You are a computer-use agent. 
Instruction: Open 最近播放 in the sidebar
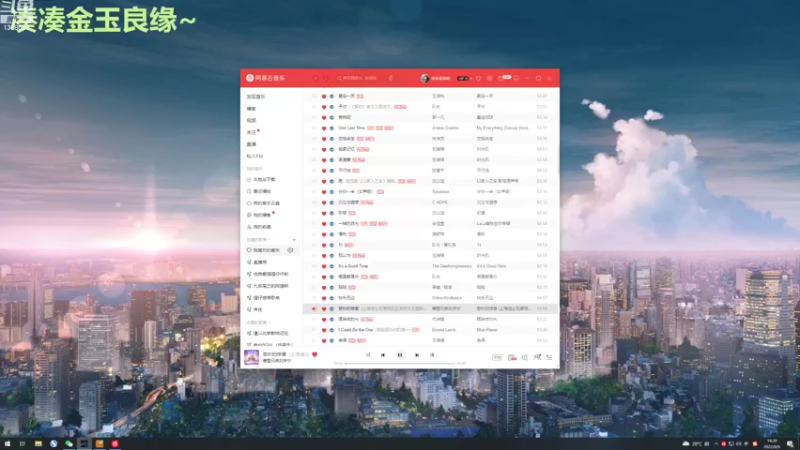(x=259, y=191)
